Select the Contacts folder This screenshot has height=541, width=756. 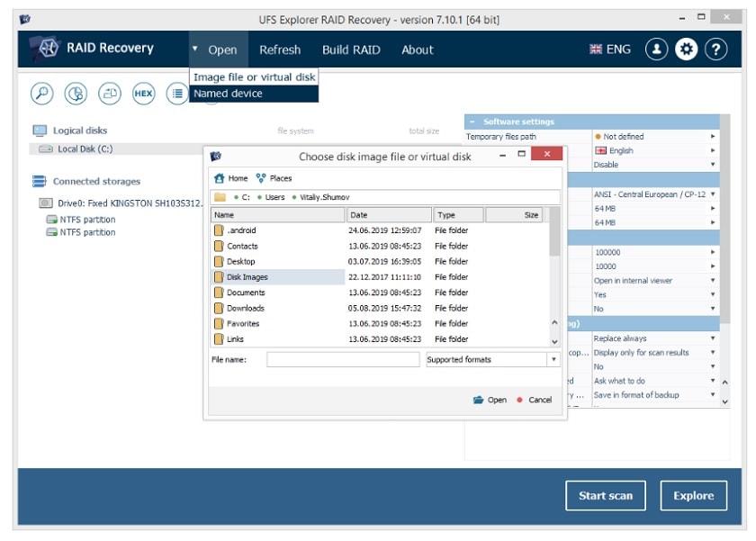278,246
